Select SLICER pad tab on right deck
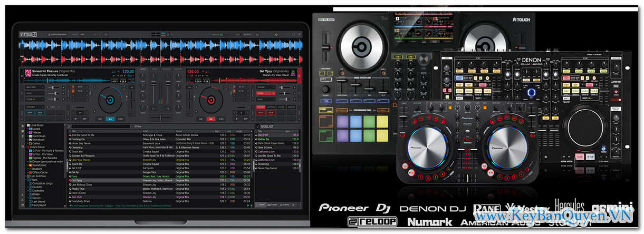644x234 pixels. pos(281,107)
